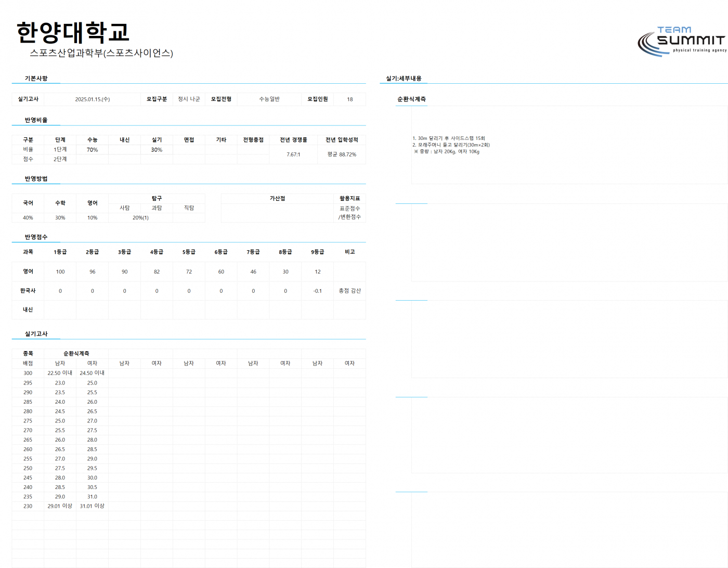Click the 사탐 sub-header
Screen dimensions: 728x568
pyautogui.click(x=125, y=208)
